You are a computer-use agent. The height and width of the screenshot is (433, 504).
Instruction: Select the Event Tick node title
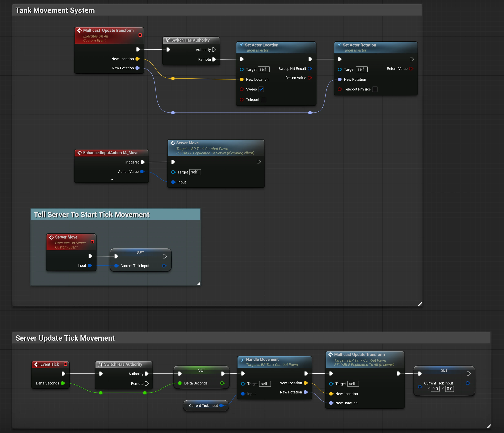[x=50, y=364]
